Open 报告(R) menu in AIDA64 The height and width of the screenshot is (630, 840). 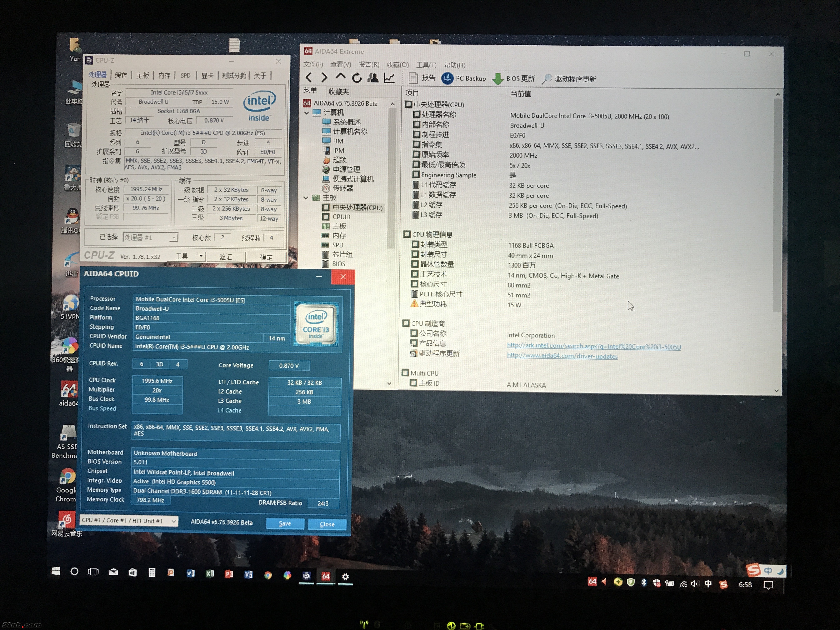369,65
